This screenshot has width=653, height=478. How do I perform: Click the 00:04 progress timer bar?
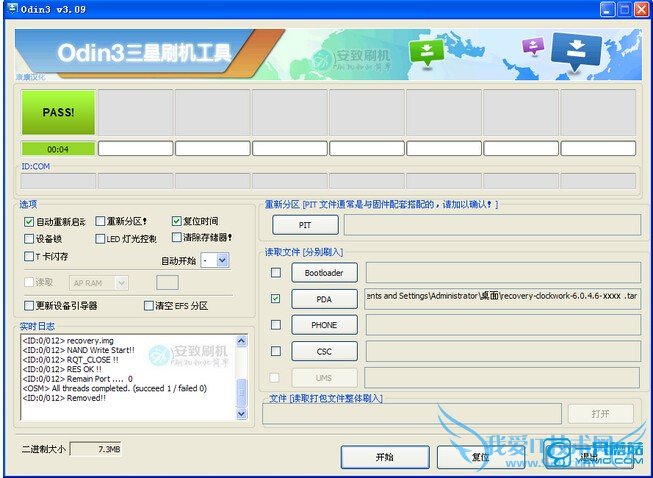(x=58, y=149)
